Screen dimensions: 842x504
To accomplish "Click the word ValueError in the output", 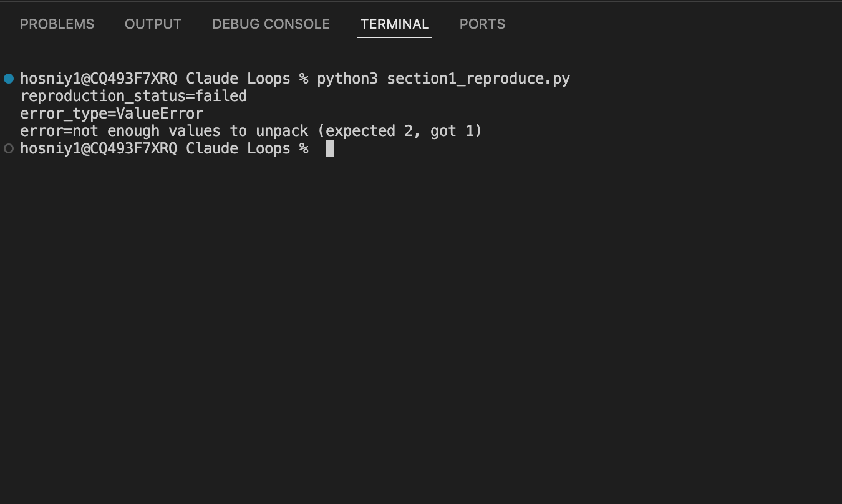I will point(160,114).
